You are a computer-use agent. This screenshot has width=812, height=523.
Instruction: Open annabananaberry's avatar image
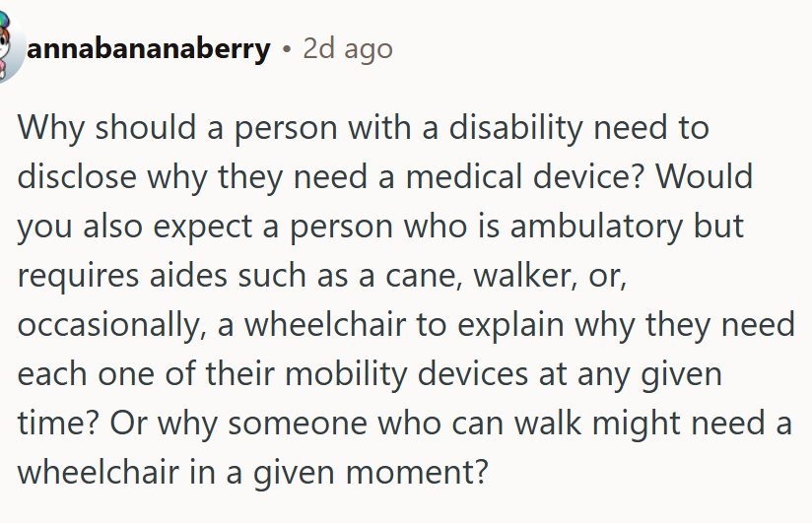pos(11,47)
